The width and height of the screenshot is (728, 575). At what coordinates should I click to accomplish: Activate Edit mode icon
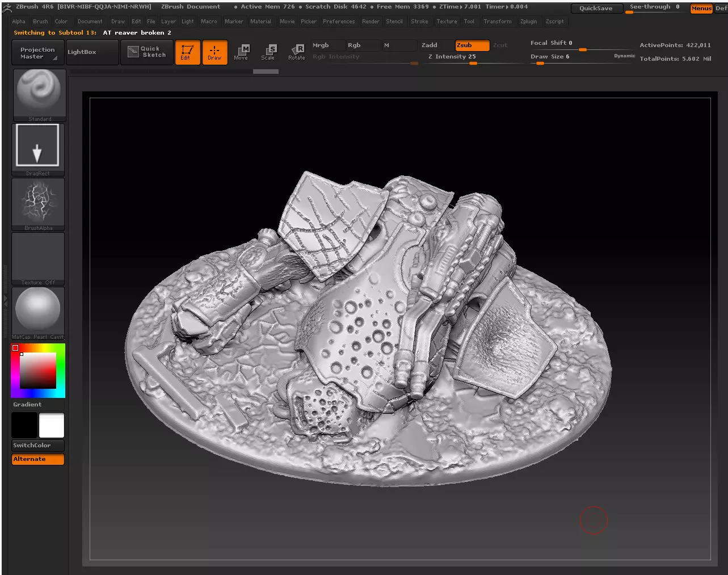[x=187, y=52]
